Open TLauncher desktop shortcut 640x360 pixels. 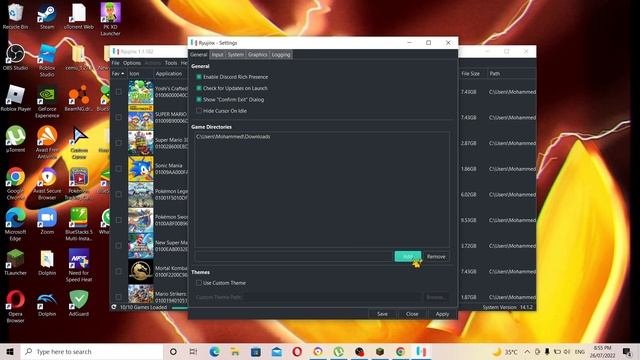(x=16, y=262)
